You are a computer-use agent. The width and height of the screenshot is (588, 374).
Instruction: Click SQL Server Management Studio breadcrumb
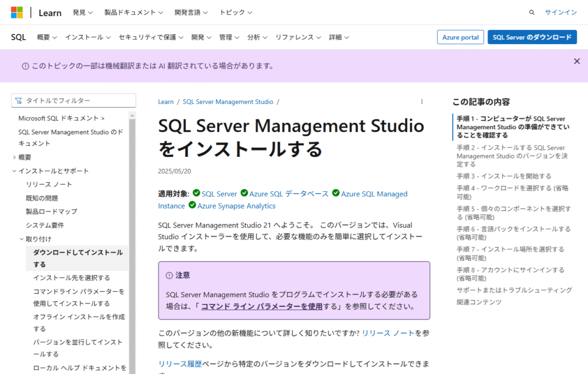(x=228, y=102)
